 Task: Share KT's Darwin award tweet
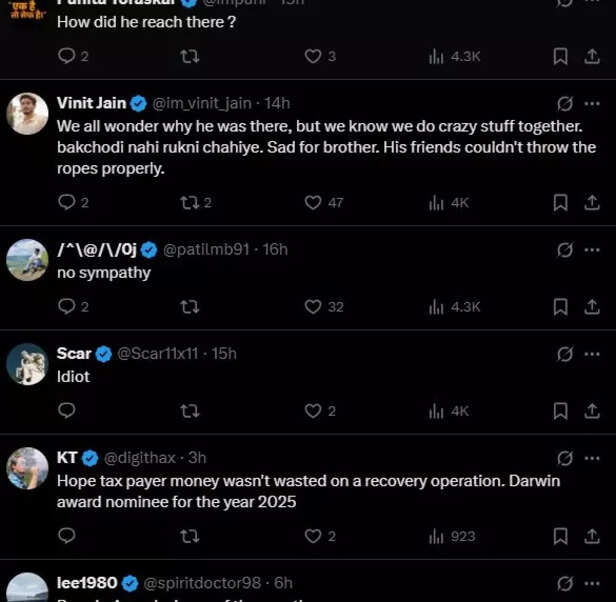591,536
